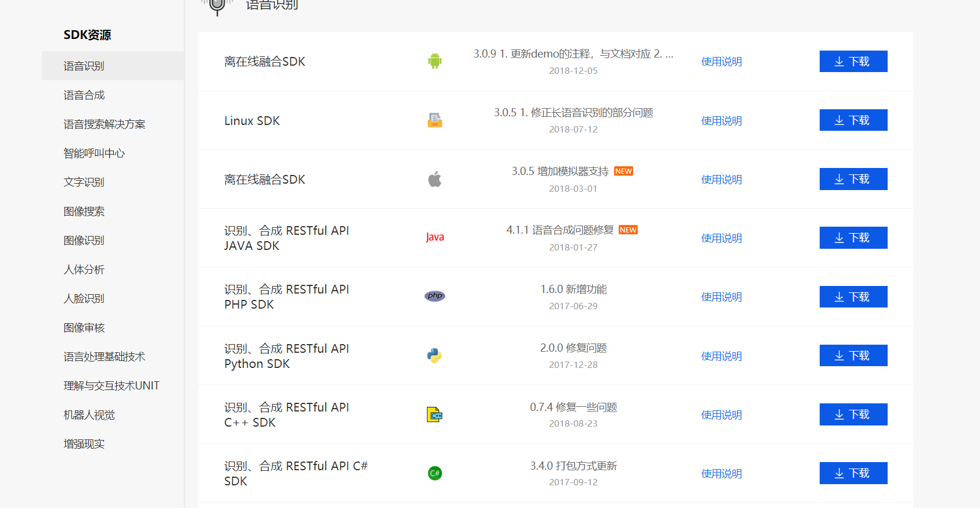The image size is (980, 508).
Task: Click 识别、合成 RESTful API JAVA SDK text
Action: pyautogui.click(x=287, y=238)
